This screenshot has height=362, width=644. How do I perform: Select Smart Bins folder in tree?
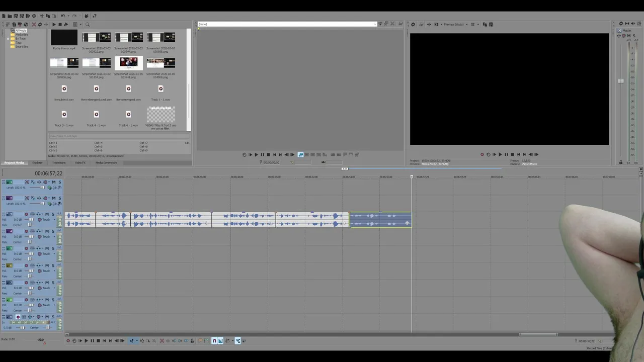pos(22,47)
